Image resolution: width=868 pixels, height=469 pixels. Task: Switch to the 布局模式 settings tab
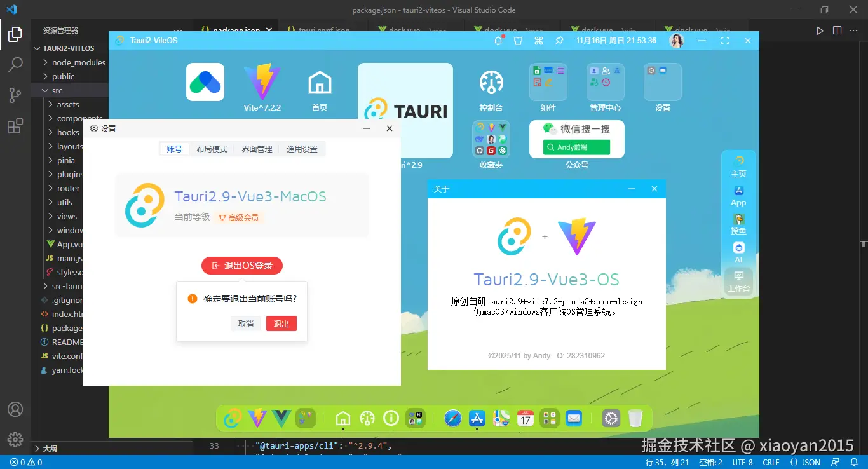[x=212, y=149]
